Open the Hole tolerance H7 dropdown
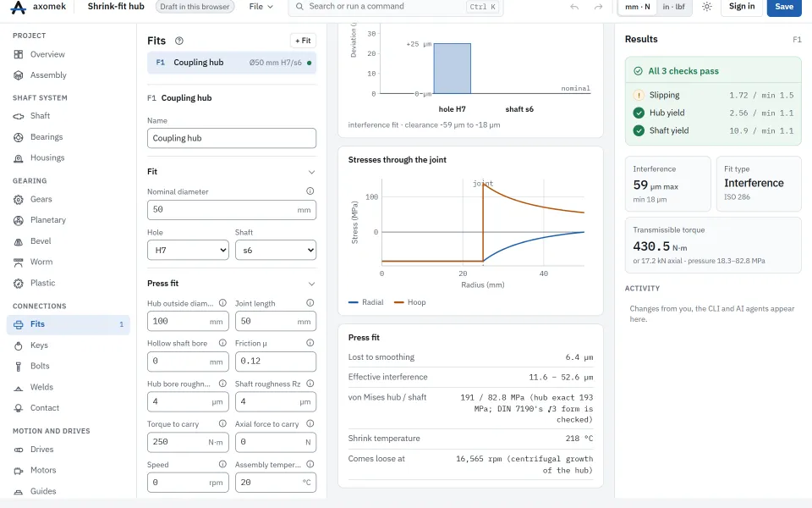 (x=188, y=250)
